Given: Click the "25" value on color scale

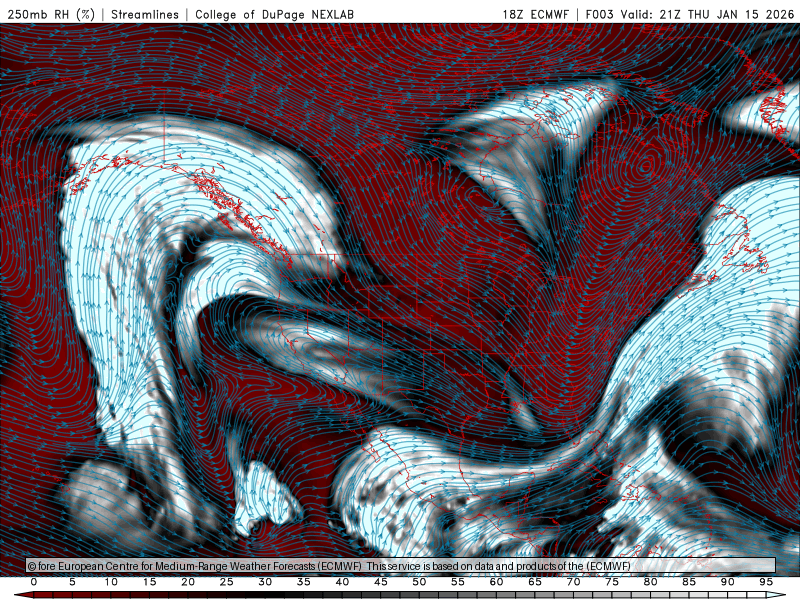Looking at the screenshot, I should pyautogui.click(x=227, y=582).
